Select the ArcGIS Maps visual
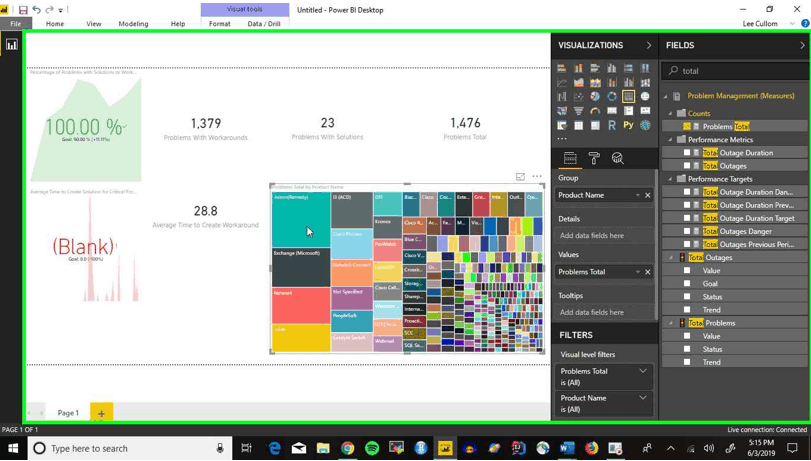 tap(645, 125)
